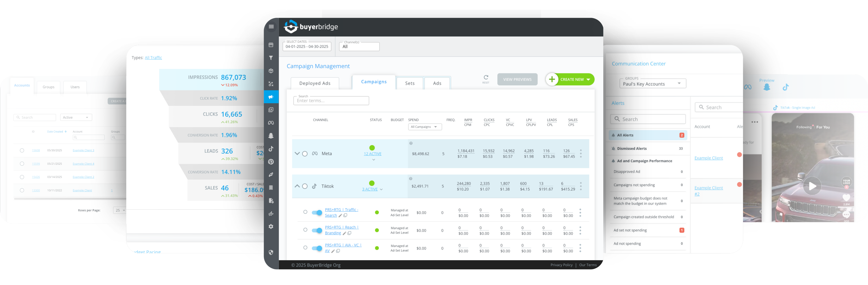Open the file settings icon in sidebar
The width and height of the screenshot is (868, 285).
(x=271, y=201)
